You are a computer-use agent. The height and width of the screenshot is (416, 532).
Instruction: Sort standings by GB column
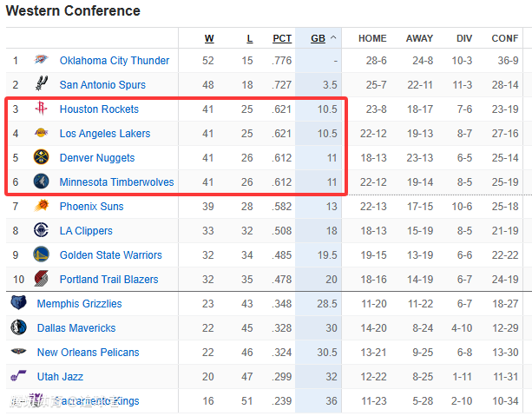(318, 38)
